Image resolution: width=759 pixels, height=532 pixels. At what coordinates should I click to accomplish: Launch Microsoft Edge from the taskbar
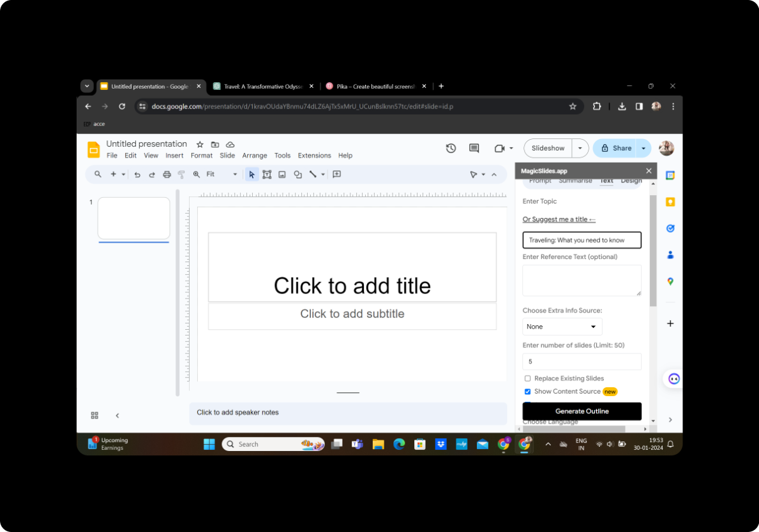click(399, 445)
